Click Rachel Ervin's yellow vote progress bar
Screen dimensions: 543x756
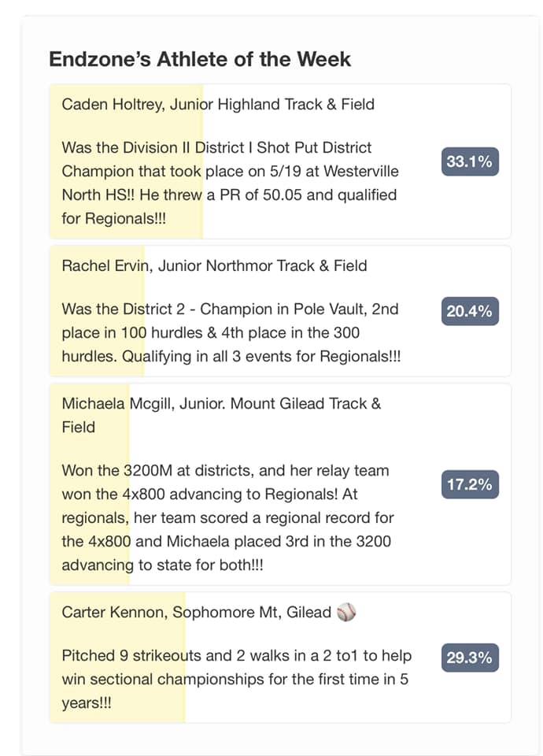pyautogui.click(x=97, y=311)
